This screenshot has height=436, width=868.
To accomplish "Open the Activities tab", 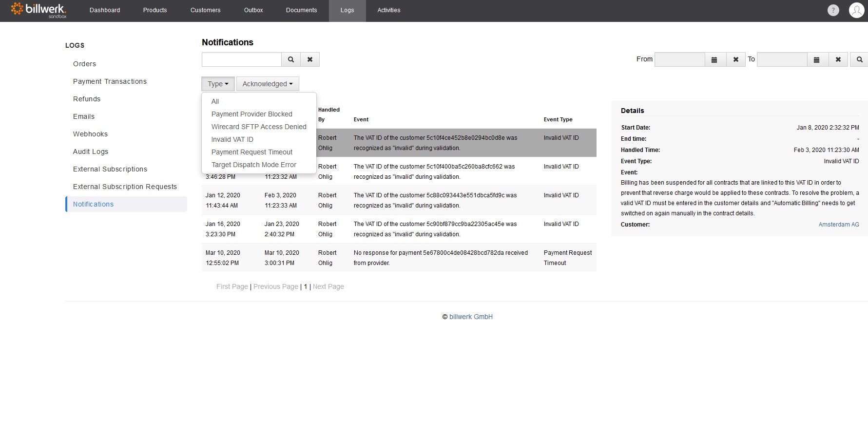I will coord(389,10).
